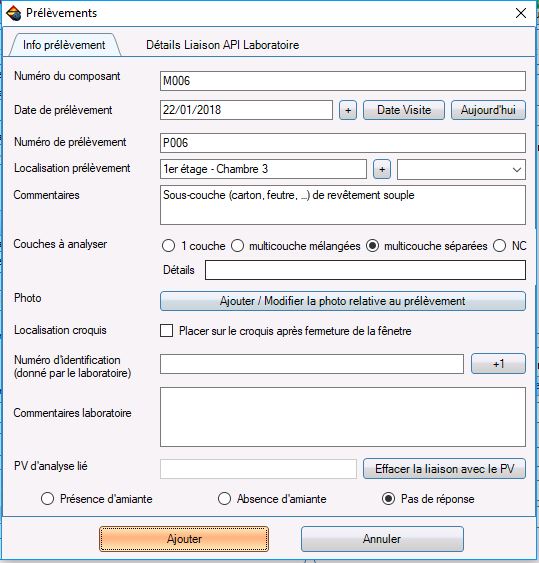Click the plus button next to date field
Screen dimensions: 539x563
tap(348, 110)
